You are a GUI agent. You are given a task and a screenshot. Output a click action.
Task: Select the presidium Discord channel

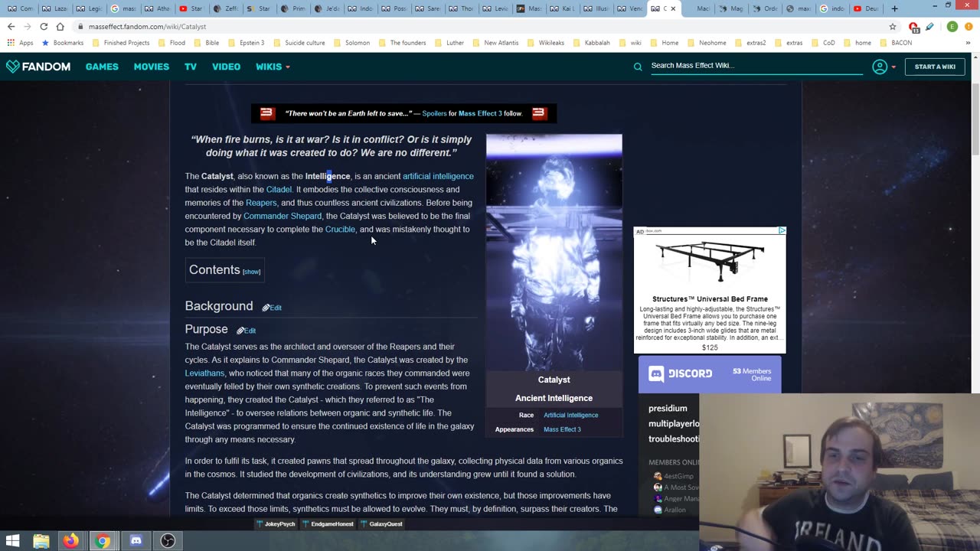(668, 409)
